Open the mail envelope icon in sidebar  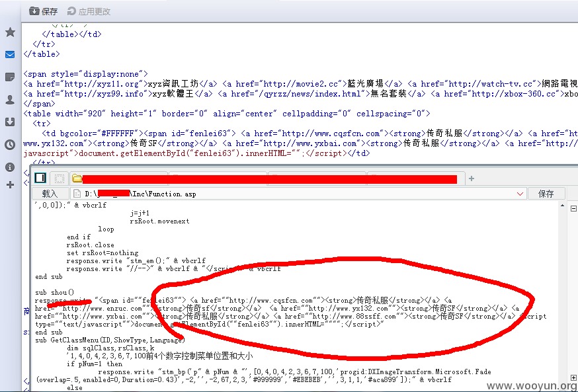point(10,55)
